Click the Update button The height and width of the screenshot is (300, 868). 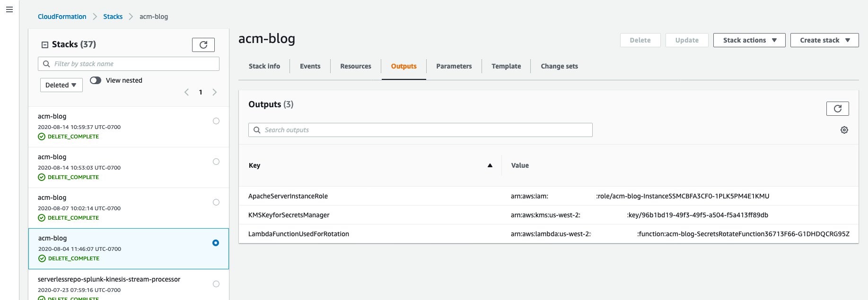(x=687, y=40)
